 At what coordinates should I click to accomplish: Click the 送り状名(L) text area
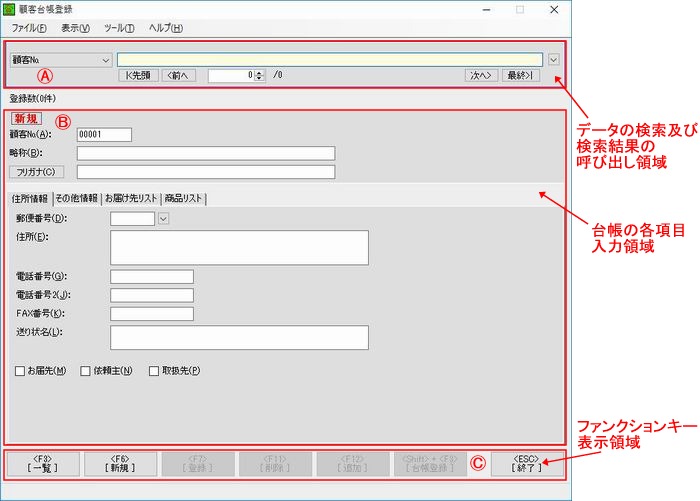239,338
